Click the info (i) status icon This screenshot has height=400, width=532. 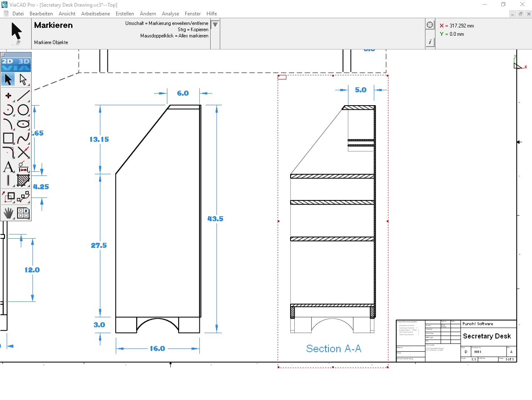430,42
